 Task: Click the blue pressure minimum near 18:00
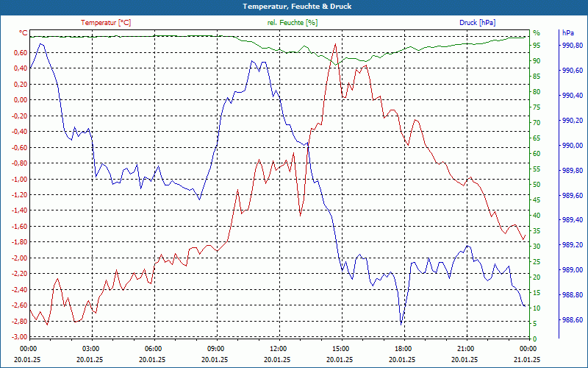click(401, 325)
